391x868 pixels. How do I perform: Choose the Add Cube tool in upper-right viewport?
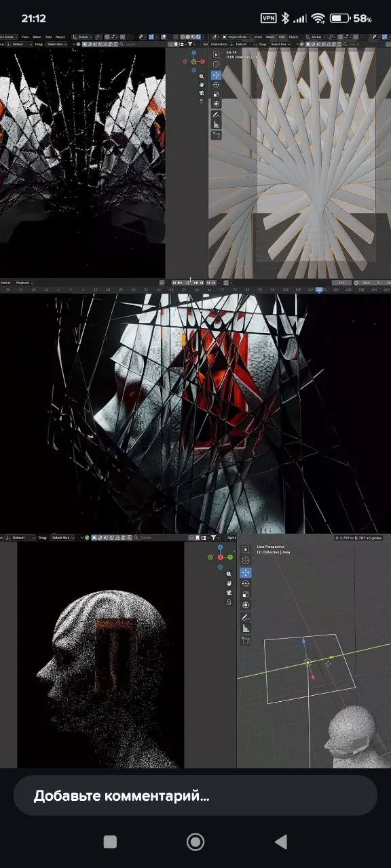217,136
